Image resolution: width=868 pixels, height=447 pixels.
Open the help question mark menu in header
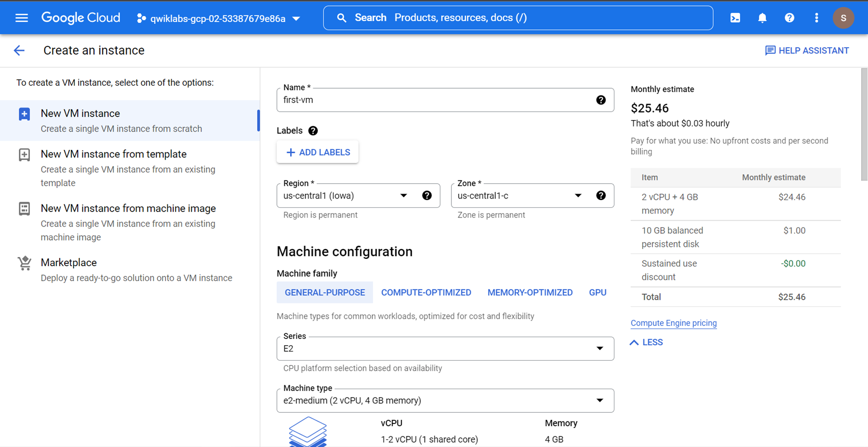789,18
